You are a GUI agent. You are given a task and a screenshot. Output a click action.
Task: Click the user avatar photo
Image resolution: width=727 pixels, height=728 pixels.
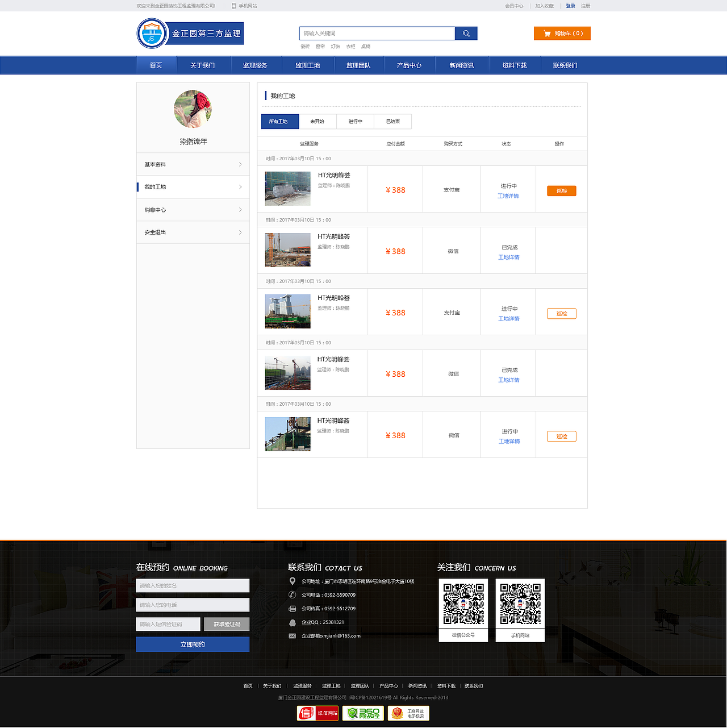click(193, 109)
